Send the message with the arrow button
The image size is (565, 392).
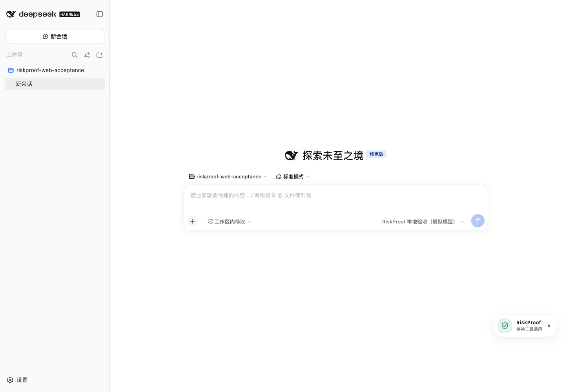[478, 221]
